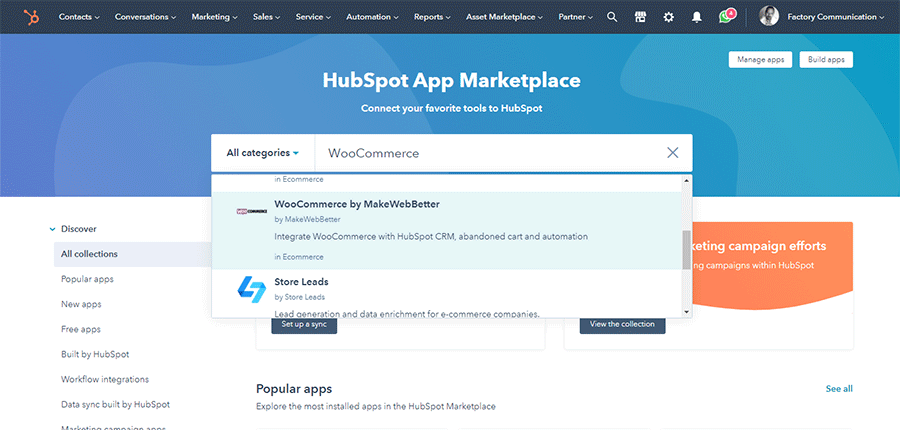
Task: Click the results scrollbar down arrow
Action: pos(686,312)
